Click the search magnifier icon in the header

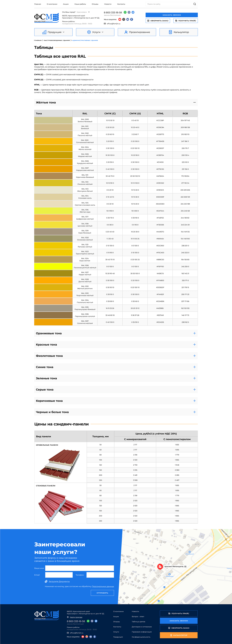194,4
